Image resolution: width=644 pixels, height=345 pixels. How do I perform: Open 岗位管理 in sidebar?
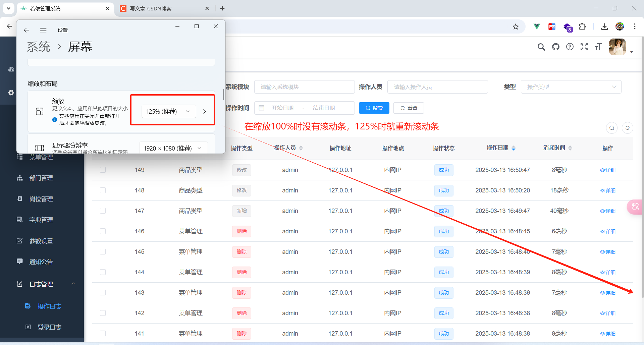[x=42, y=199]
